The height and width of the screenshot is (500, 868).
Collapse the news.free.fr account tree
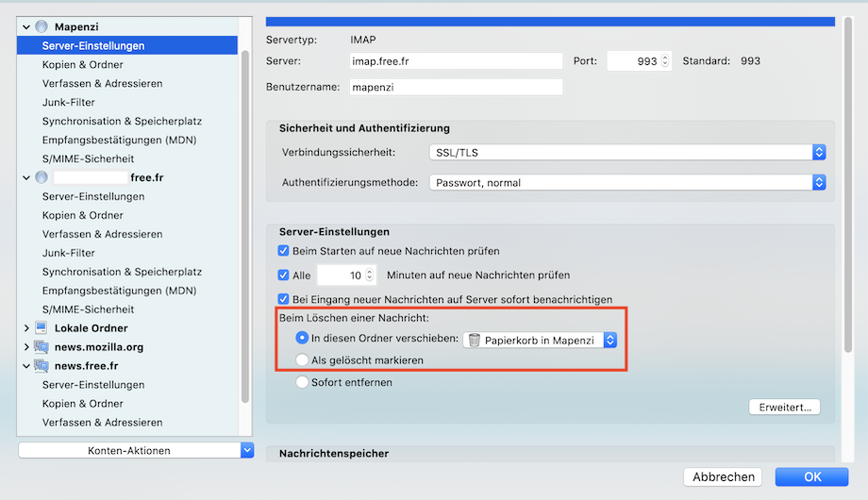tap(26, 365)
